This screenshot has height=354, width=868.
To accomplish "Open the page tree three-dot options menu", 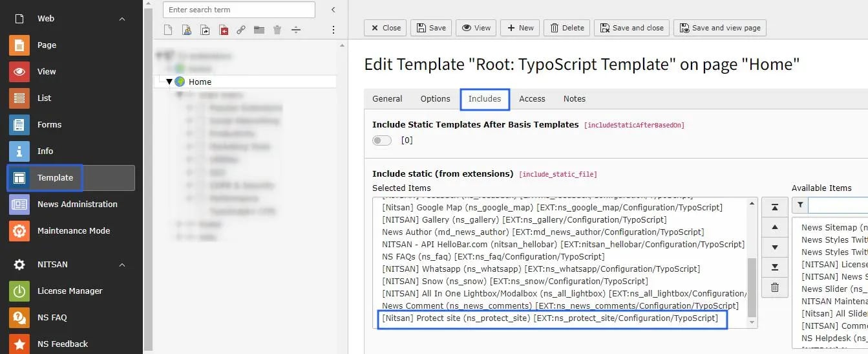I will (x=333, y=30).
